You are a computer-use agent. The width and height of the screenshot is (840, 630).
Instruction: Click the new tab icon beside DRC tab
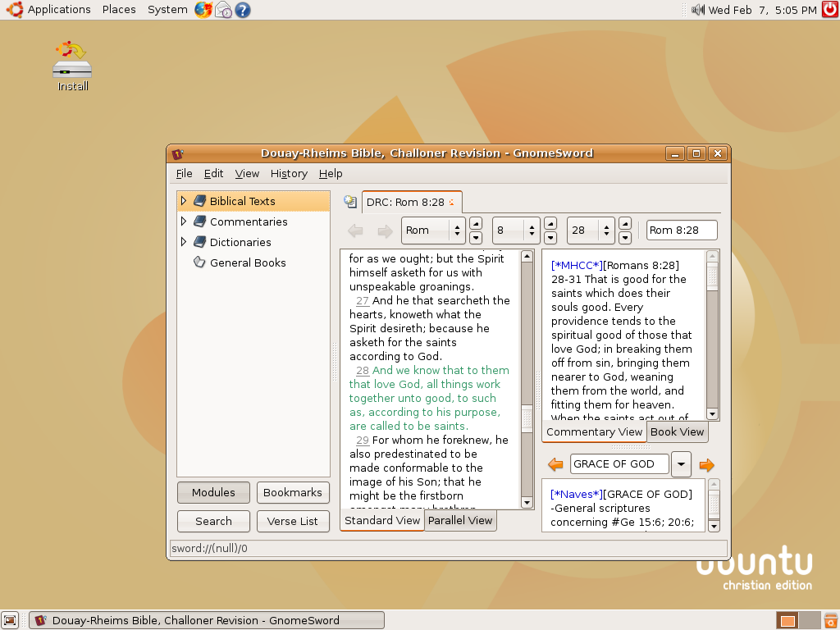pyautogui.click(x=350, y=202)
